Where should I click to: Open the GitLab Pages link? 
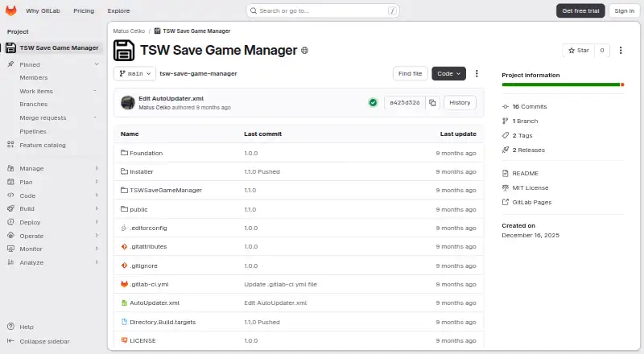pyautogui.click(x=532, y=202)
